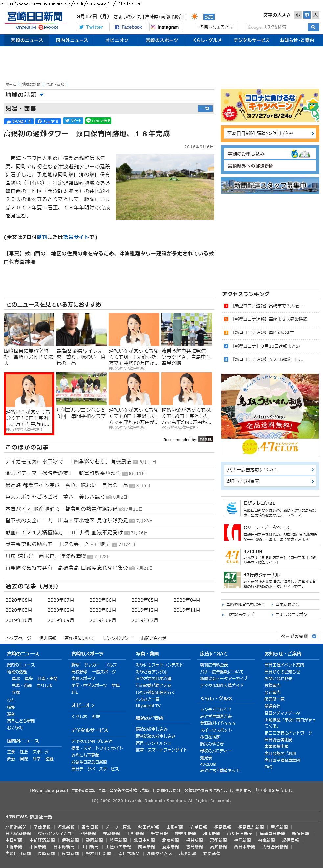Click ホーム breadcrumb link

pos(11,84)
